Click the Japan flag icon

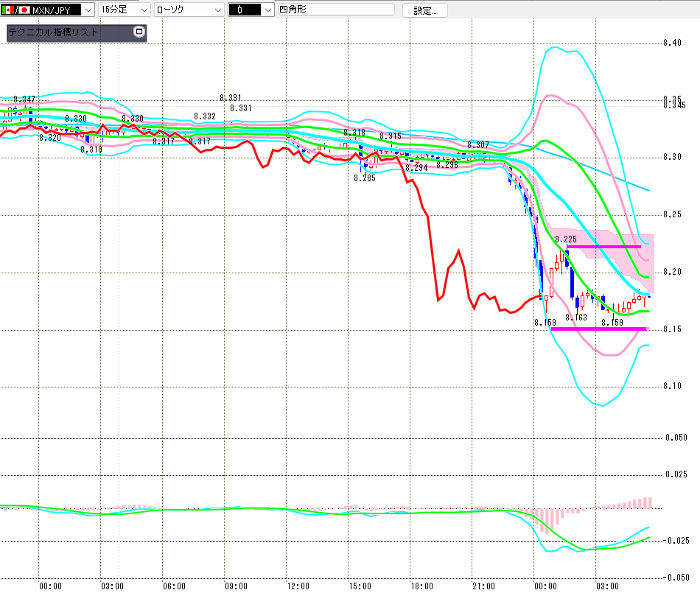tap(24, 10)
